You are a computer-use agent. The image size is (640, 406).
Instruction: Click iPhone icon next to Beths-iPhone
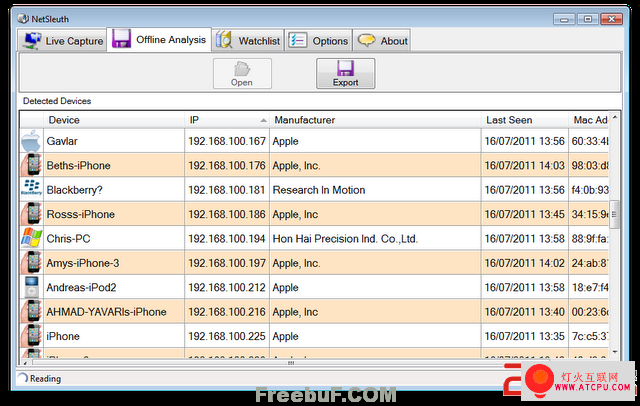(31, 165)
